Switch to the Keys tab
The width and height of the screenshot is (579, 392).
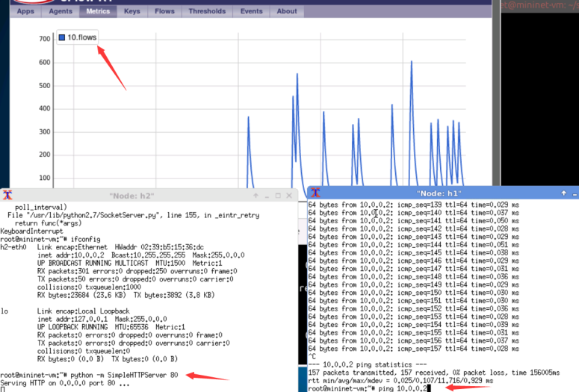(132, 11)
